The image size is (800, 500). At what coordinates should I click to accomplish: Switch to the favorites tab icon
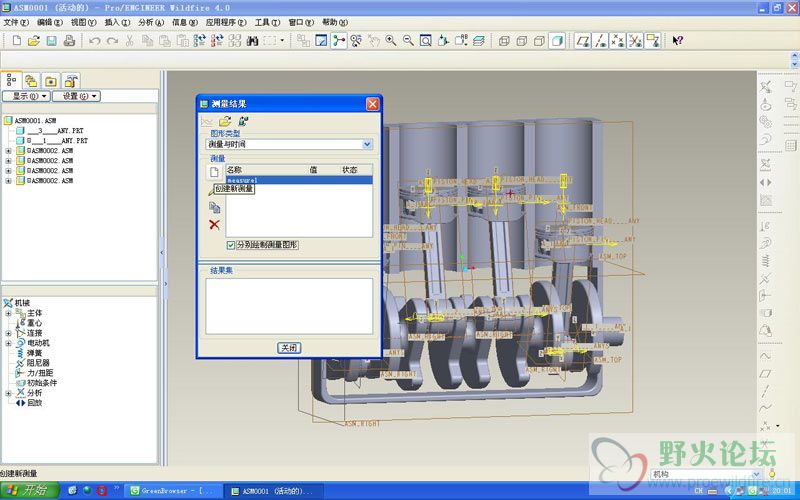point(51,81)
